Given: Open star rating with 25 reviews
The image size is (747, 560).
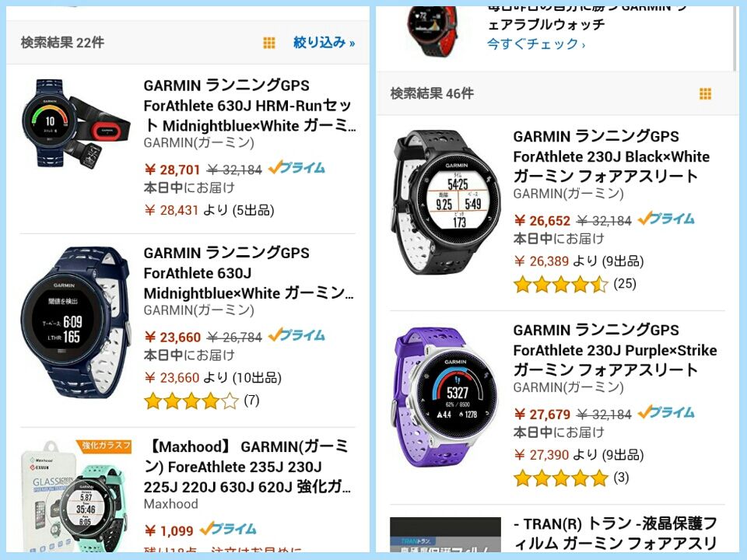Looking at the screenshot, I should click(574, 285).
